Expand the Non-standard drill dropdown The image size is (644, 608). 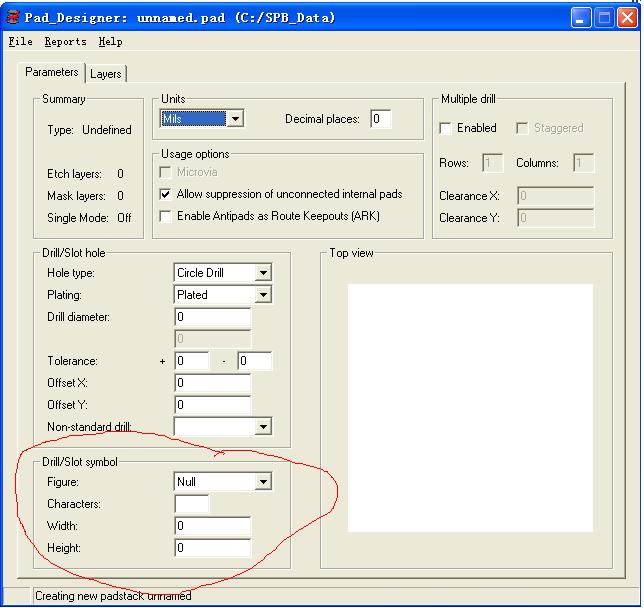223,427
